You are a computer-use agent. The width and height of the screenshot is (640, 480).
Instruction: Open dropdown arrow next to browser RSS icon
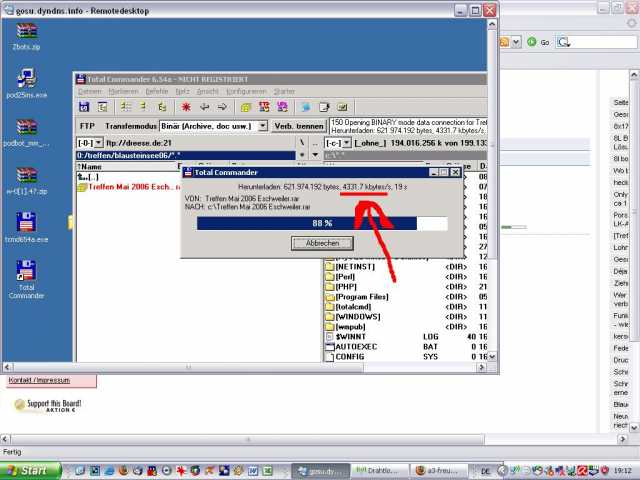tap(516, 42)
